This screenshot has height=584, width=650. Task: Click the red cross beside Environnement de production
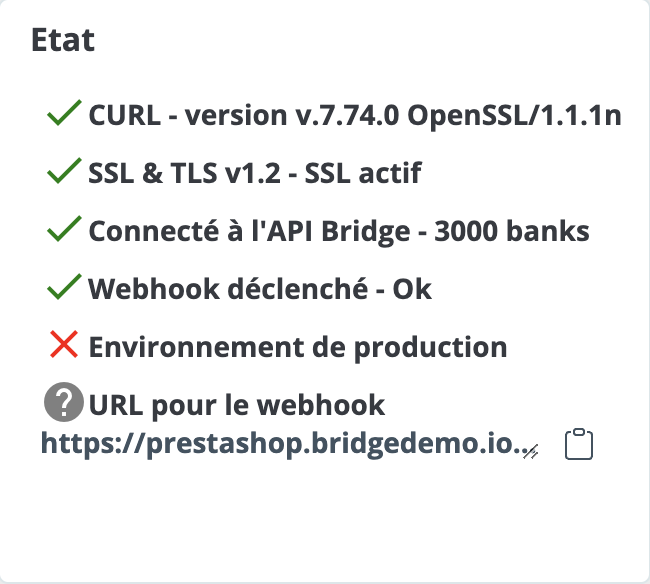pos(63,344)
